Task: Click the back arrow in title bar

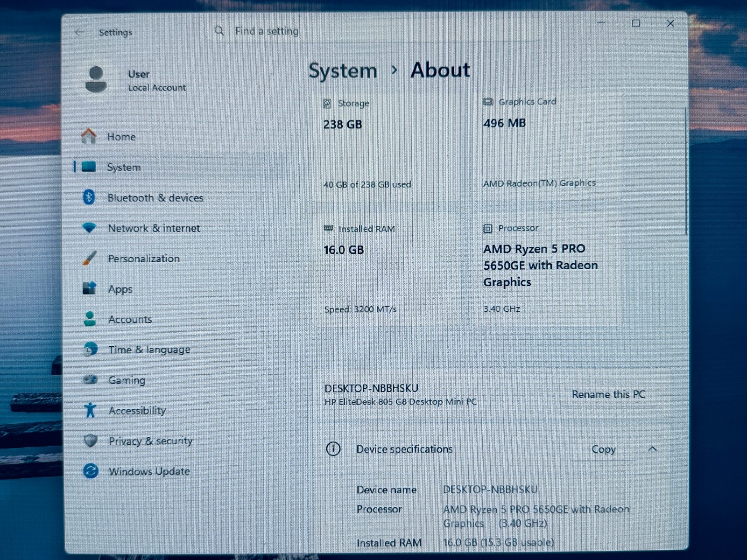Action: pos(79,32)
